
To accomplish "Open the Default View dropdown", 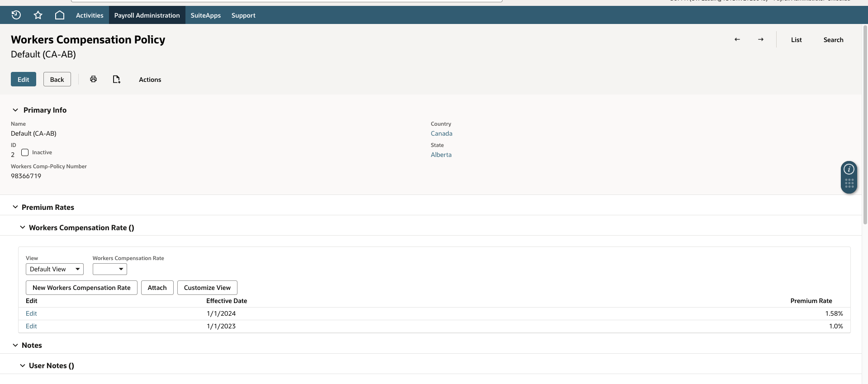I will click(x=55, y=269).
